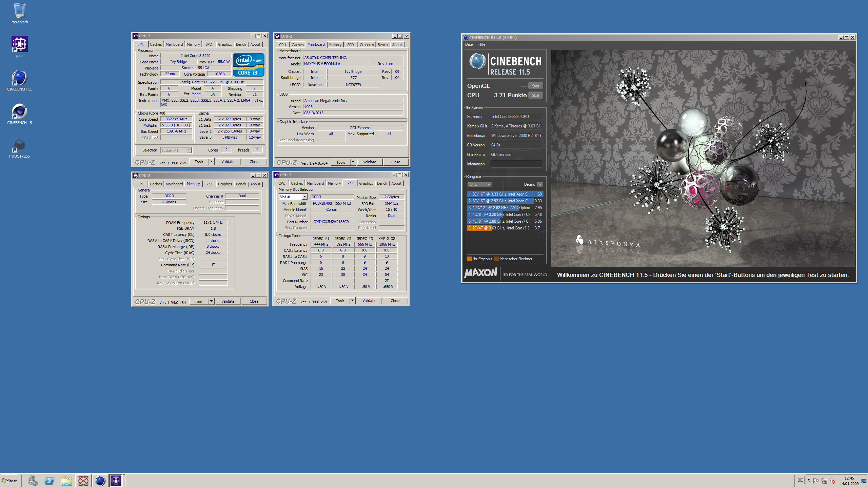The height and width of the screenshot is (488, 868).
Task: Select the top 8C/16T @ 3.33 GHz ranking entry
Action: tap(505, 194)
